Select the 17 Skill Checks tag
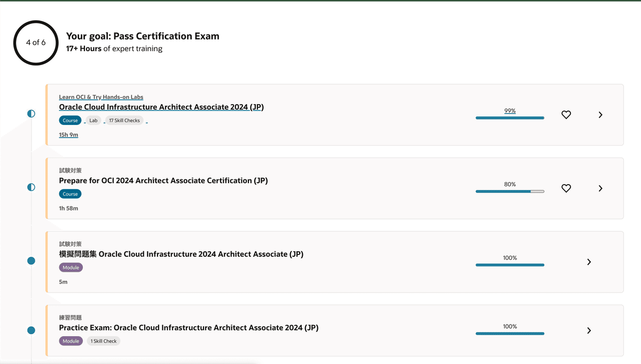 click(x=124, y=121)
